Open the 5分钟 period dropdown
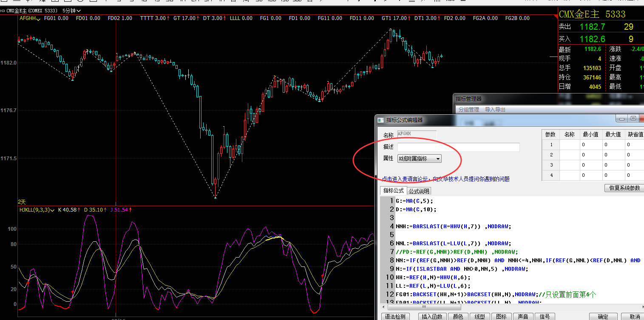 71,11
